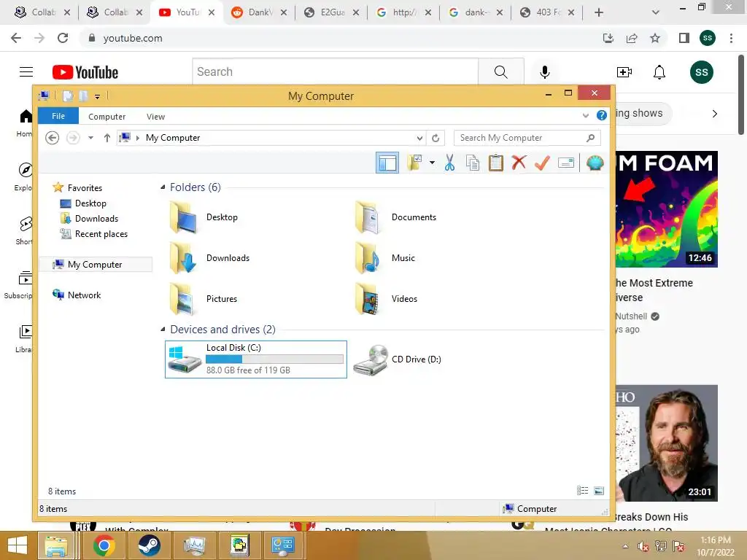Open Explorer help question mark
The height and width of the screenshot is (560, 747).
pyautogui.click(x=602, y=115)
